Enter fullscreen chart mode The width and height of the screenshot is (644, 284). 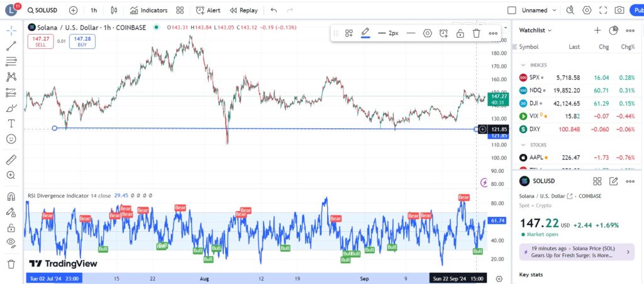[x=603, y=10]
